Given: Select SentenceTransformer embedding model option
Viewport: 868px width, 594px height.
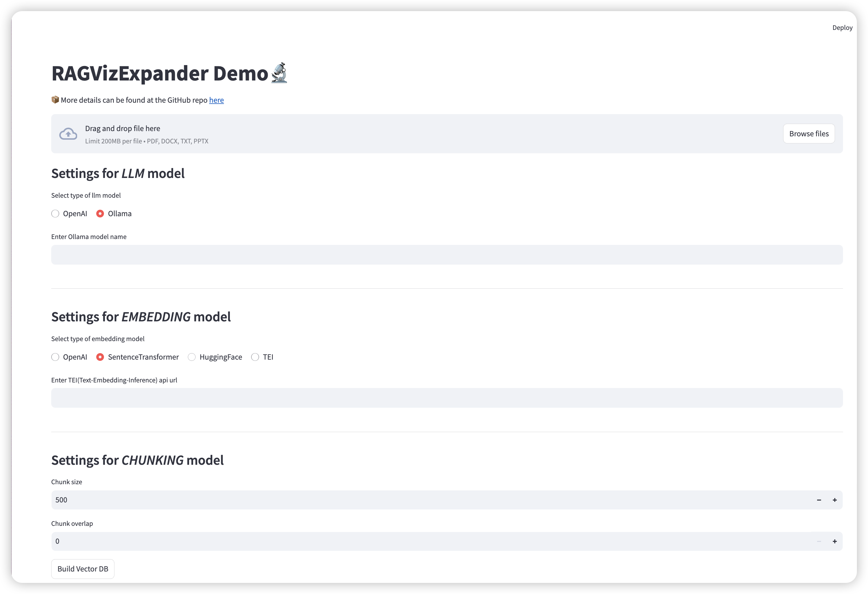Looking at the screenshot, I should pos(100,357).
